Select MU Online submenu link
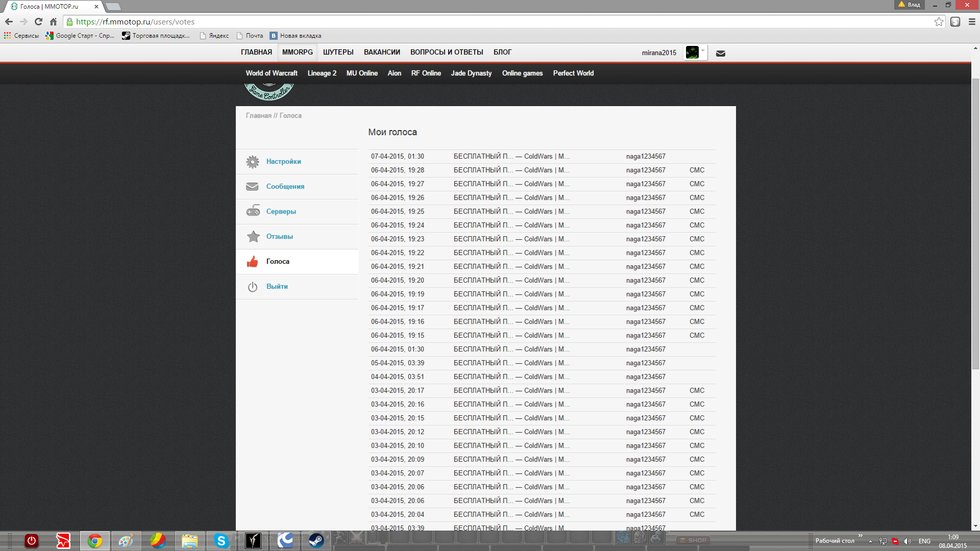The height and width of the screenshot is (551, 980). pos(362,73)
